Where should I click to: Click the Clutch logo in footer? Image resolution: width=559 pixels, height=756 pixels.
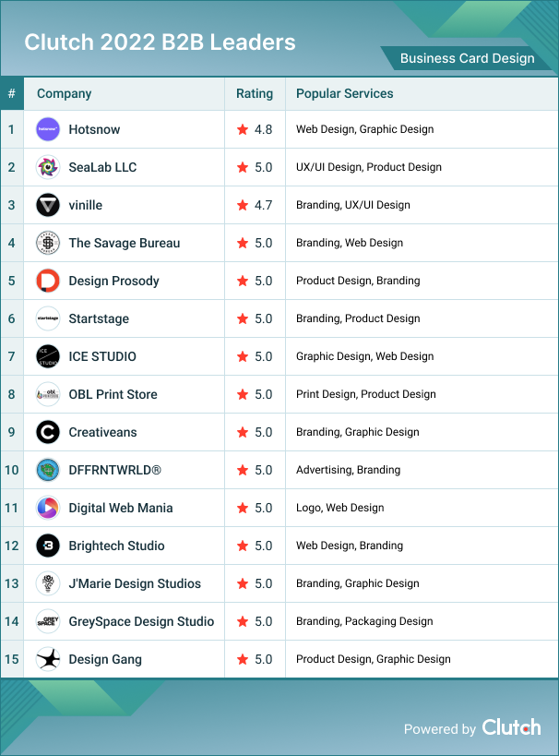click(x=511, y=727)
